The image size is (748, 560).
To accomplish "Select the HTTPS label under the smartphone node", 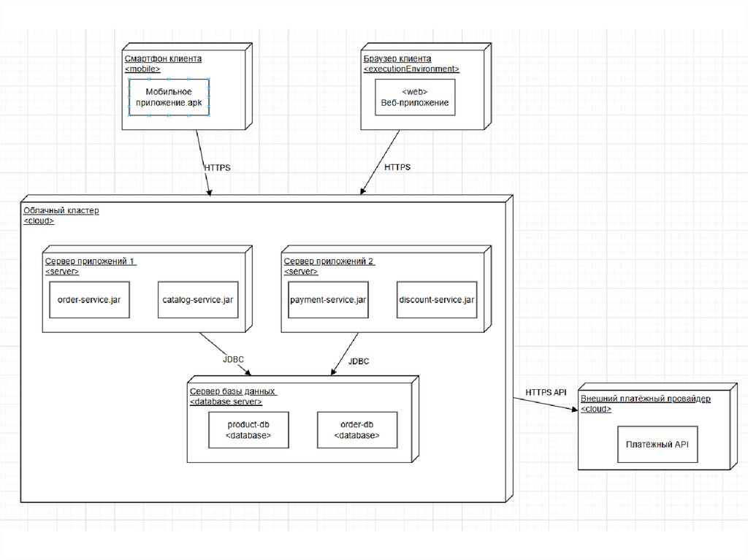I will 217,168.
